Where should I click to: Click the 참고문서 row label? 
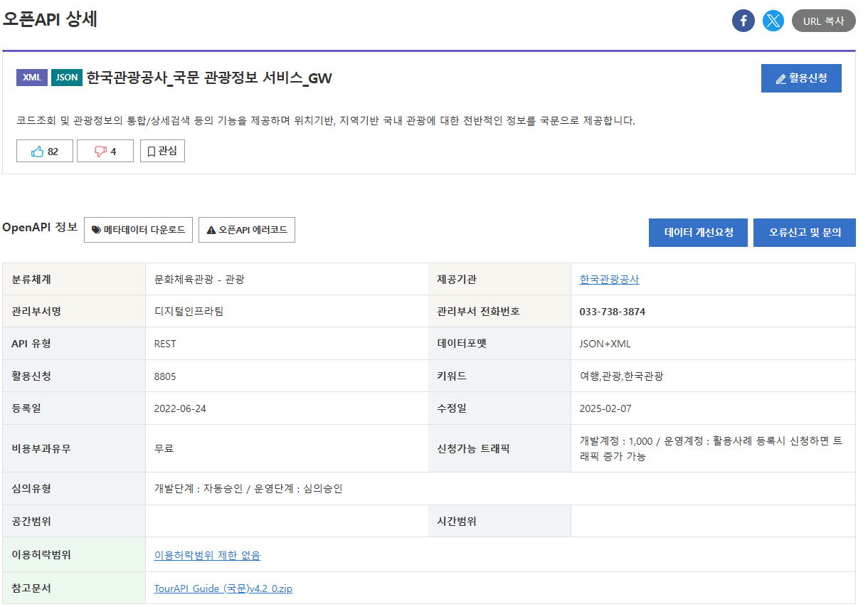pyautogui.click(x=31, y=588)
